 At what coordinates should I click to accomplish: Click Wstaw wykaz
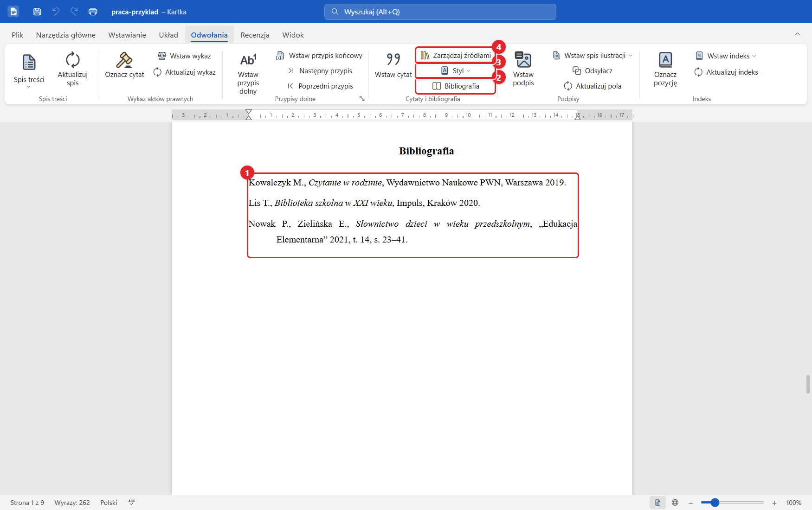pyautogui.click(x=184, y=56)
